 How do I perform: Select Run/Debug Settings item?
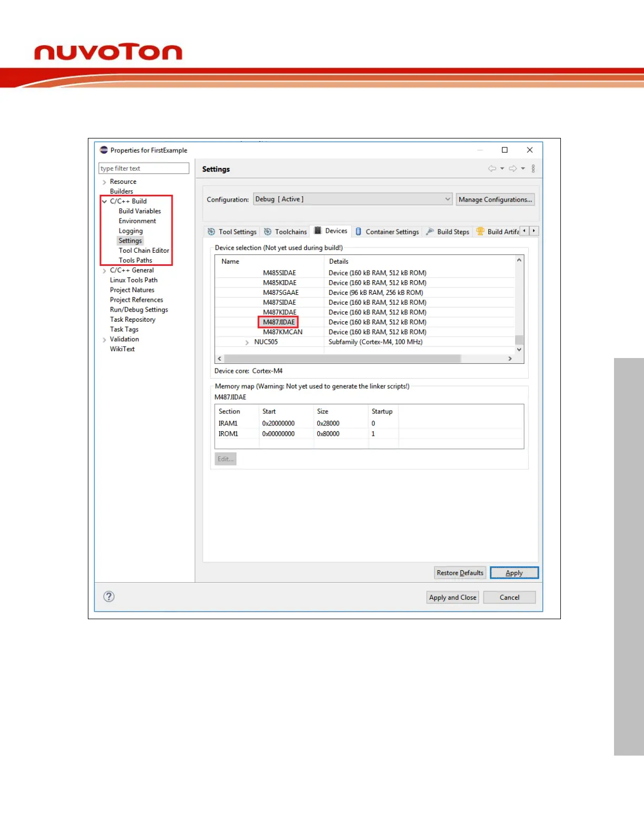click(x=139, y=310)
